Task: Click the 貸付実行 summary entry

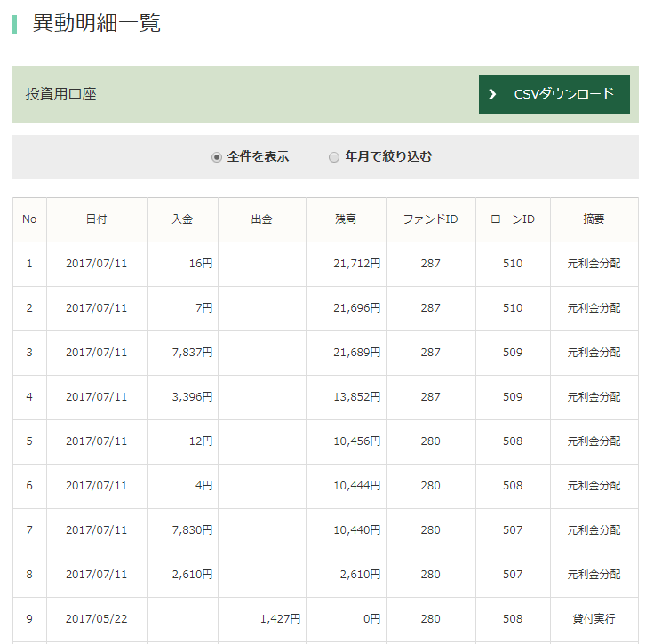Action: 594,619
